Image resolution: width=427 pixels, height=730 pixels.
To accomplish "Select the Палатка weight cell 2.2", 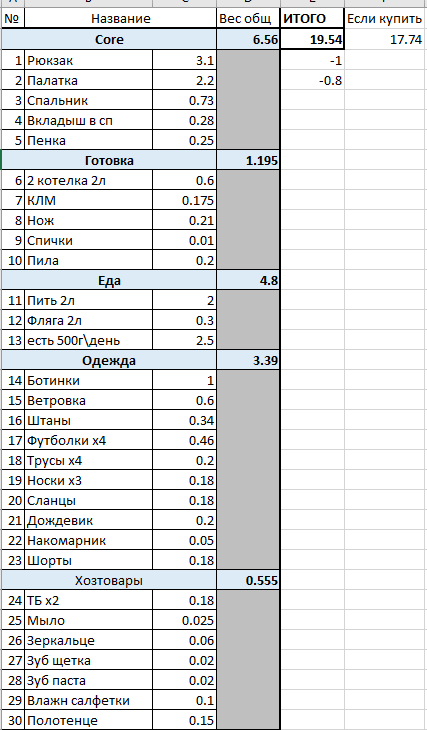I will (184, 81).
